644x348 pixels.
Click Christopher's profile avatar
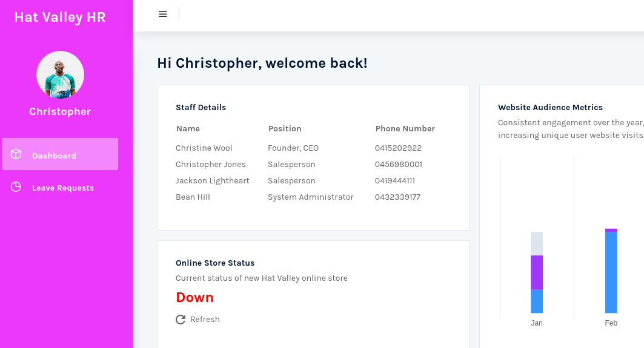coord(60,75)
